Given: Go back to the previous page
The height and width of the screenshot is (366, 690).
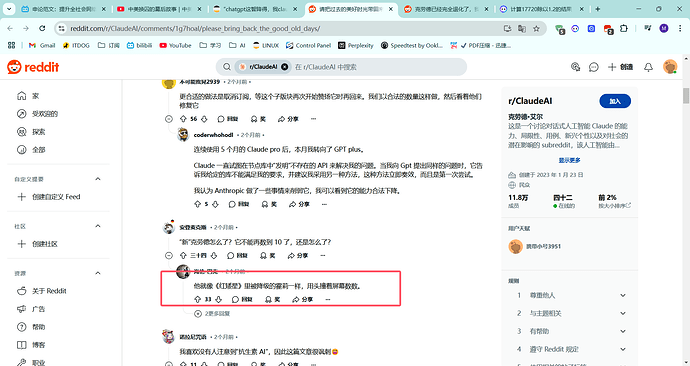Looking at the screenshot, I should 10,29.
